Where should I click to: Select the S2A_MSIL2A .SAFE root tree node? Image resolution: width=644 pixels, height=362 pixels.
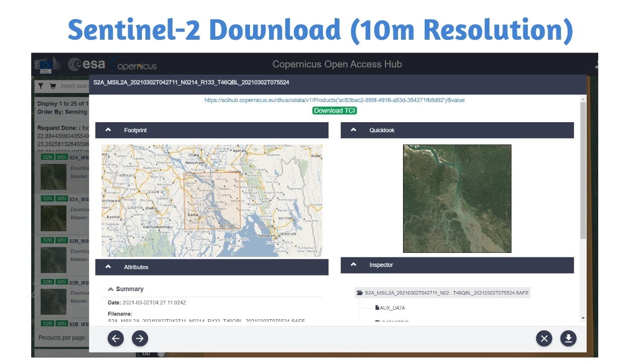click(x=443, y=293)
